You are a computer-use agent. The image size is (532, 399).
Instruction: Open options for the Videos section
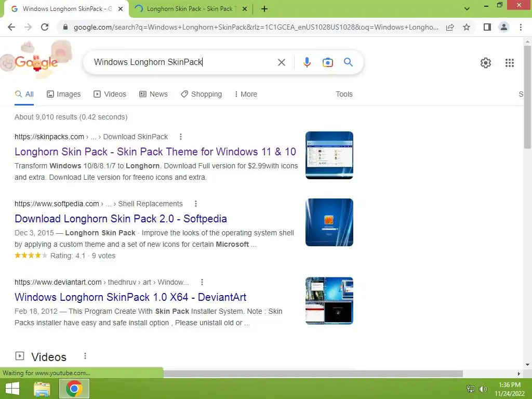(x=85, y=356)
